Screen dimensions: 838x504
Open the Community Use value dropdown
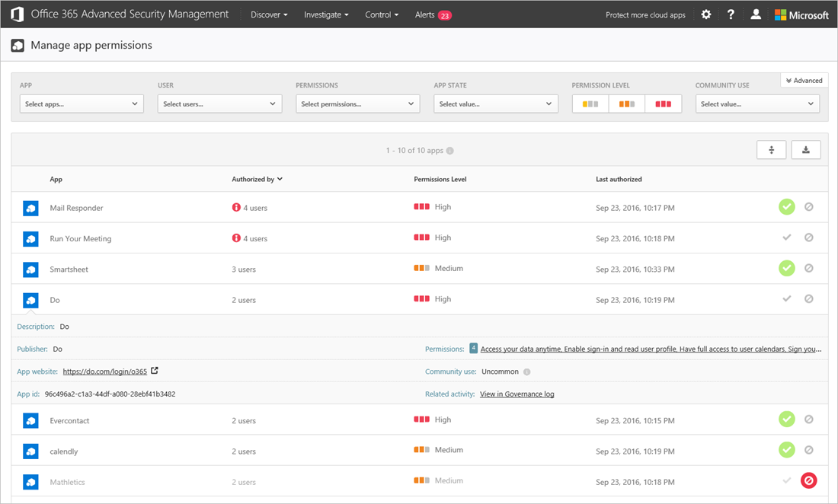[x=756, y=104]
